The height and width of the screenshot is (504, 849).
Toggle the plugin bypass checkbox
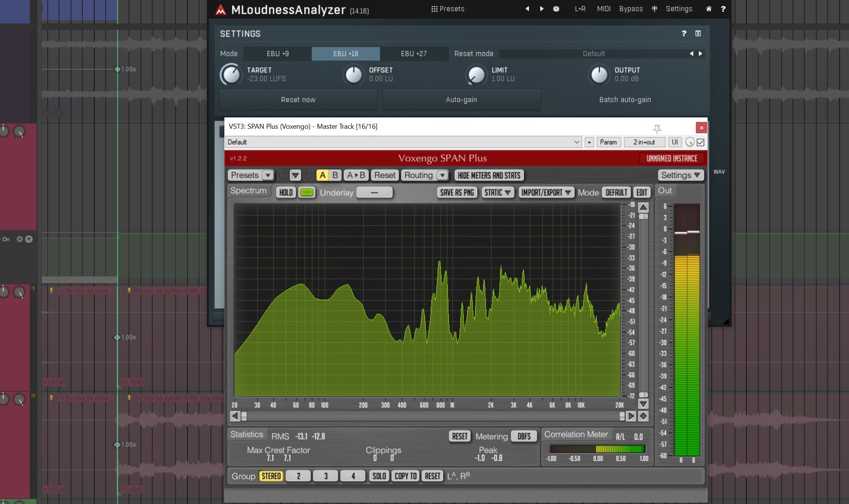[x=700, y=142]
